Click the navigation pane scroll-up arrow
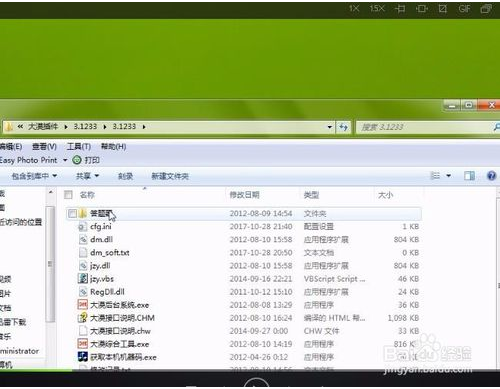This screenshot has width=500, height=389. coord(51,192)
